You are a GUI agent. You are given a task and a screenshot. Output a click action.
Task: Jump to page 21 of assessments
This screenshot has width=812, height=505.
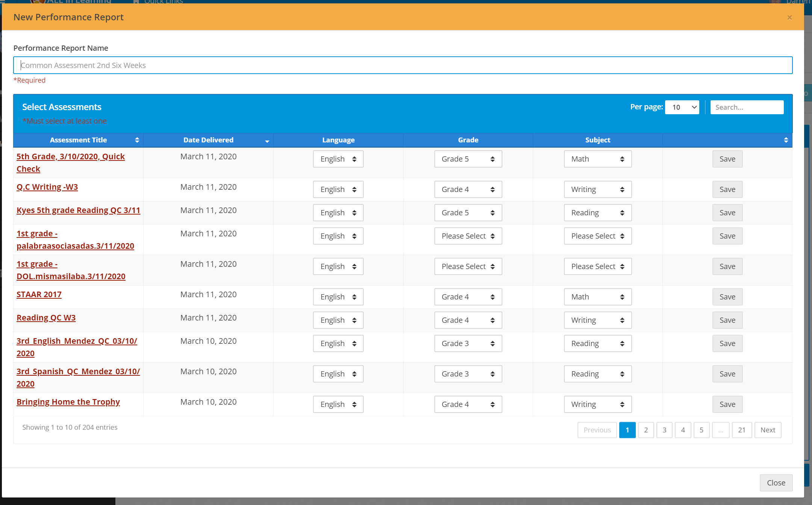[741, 430]
